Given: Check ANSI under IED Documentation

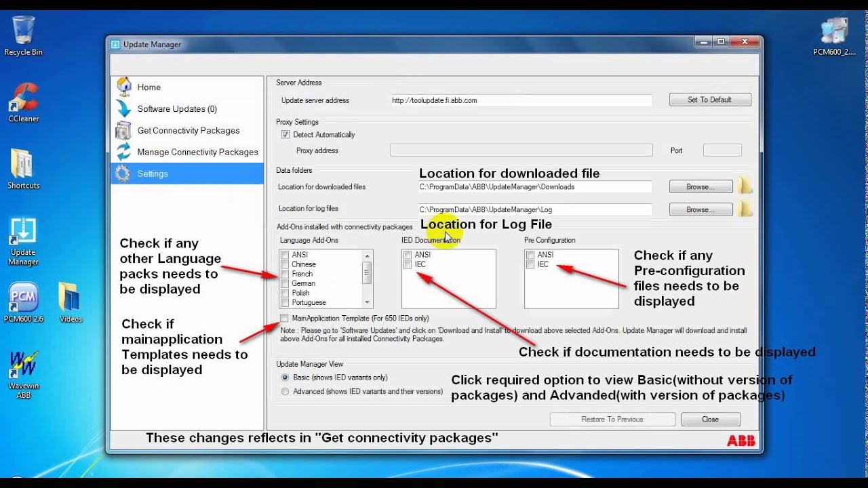Looking at the screenshot, I should point(408,255).
